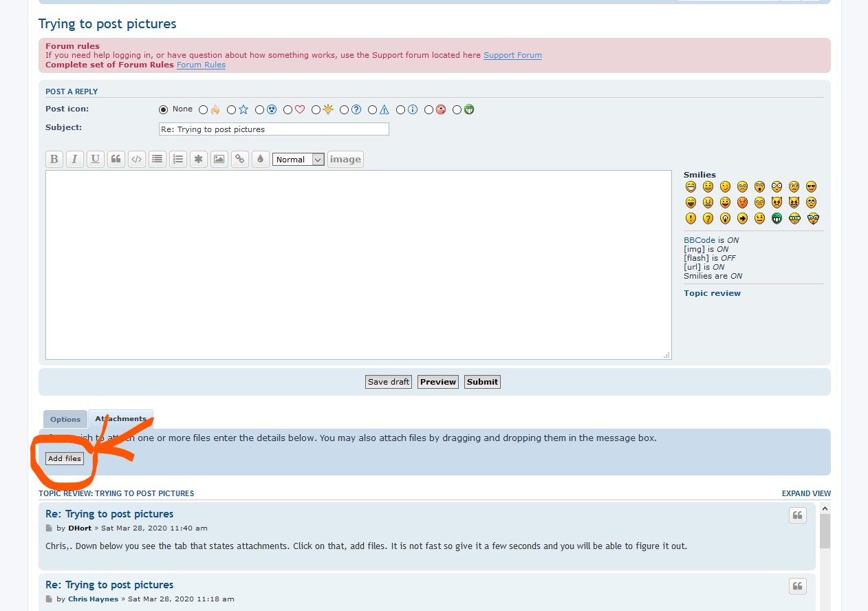Expand the topic review view
868x611 pixels.
coord(806,493)
